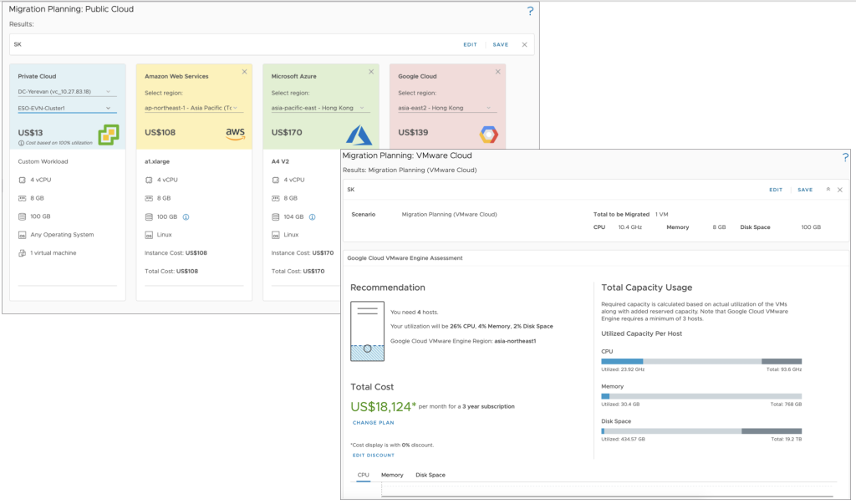856x504 pixels.
Task: Click info icon beside Azure 104 GB storage
Action: 313,216
